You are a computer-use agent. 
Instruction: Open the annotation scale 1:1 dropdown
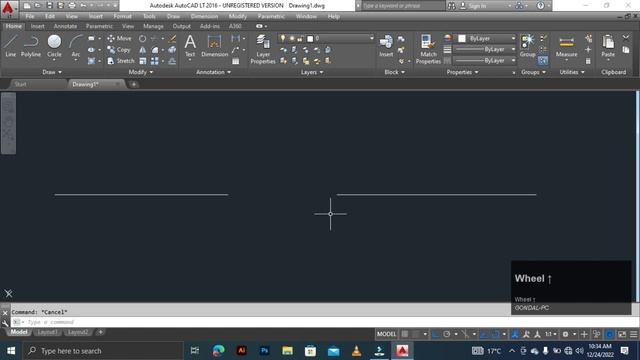[x=551, y=334]
